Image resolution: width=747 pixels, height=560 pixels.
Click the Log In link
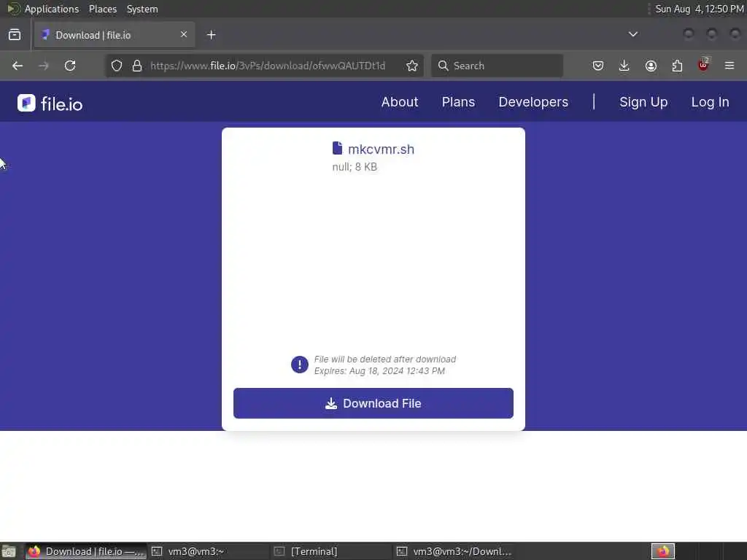point(711,102)
